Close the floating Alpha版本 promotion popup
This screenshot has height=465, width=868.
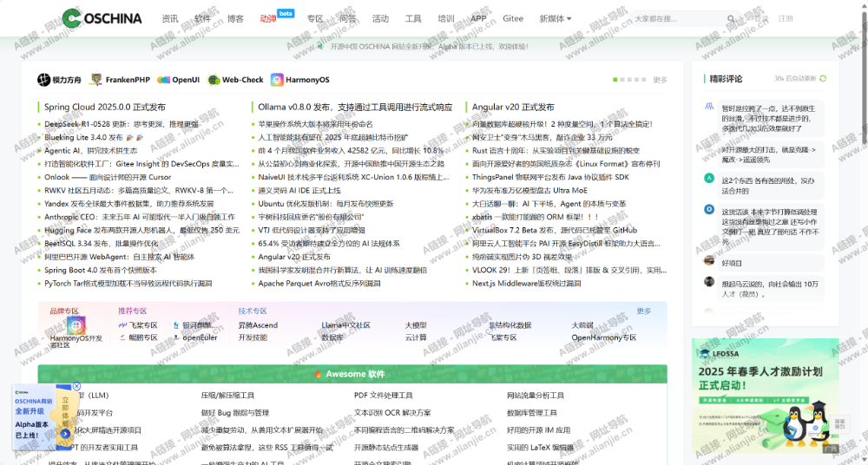coord(76,386)
